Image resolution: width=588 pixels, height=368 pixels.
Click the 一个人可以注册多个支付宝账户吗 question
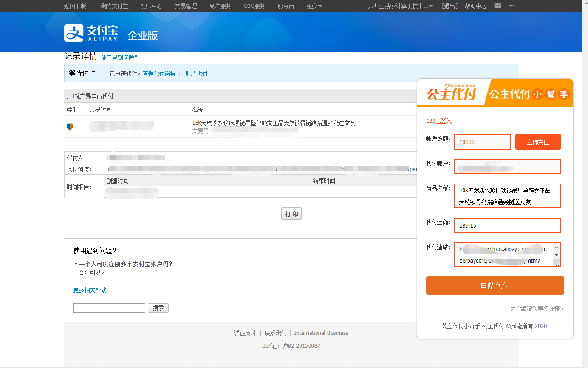[125, 264]
